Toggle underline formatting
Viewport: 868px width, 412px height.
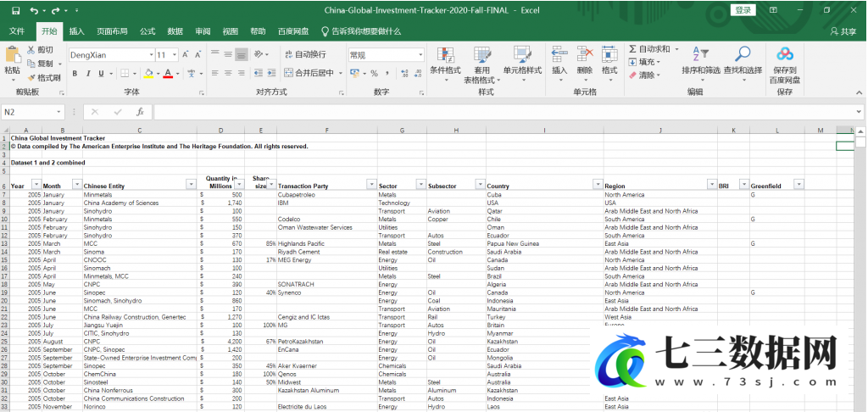point(101,73)
